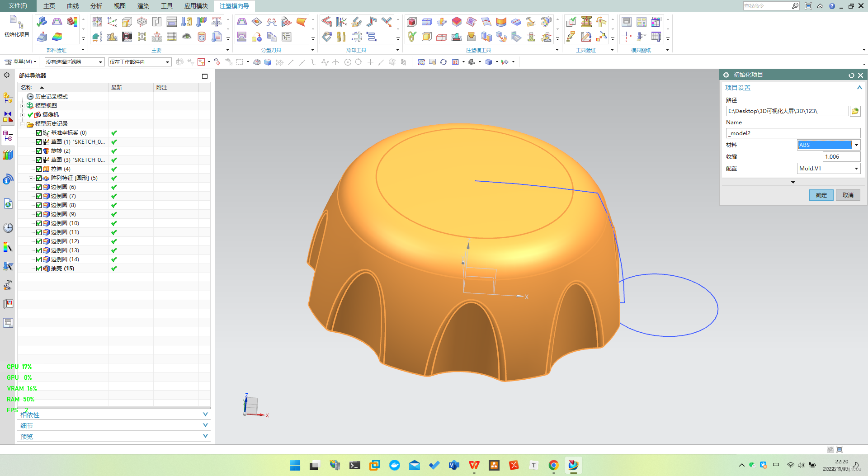Click the 路径 path input field
This screenshot has width=868, height=476.
787,111
